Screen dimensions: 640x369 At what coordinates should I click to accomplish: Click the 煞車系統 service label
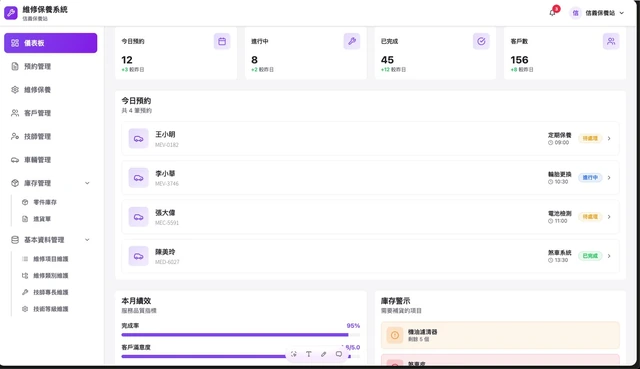coord(560,253)
